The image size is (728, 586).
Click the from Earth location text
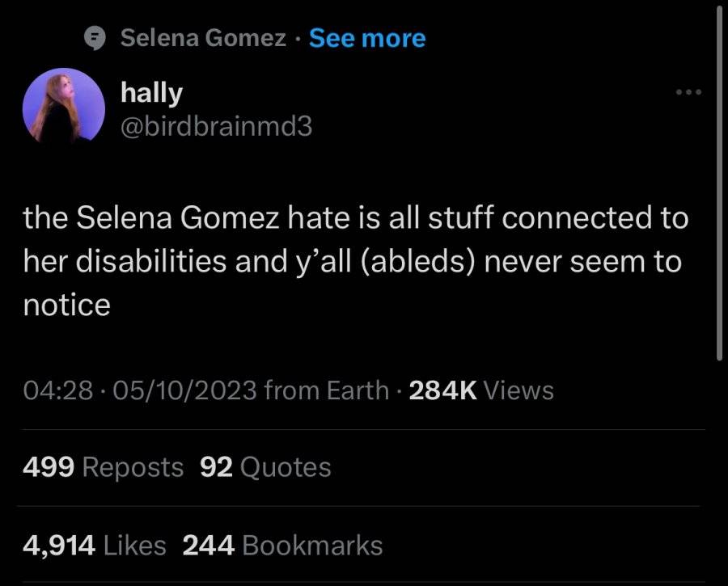327,390
